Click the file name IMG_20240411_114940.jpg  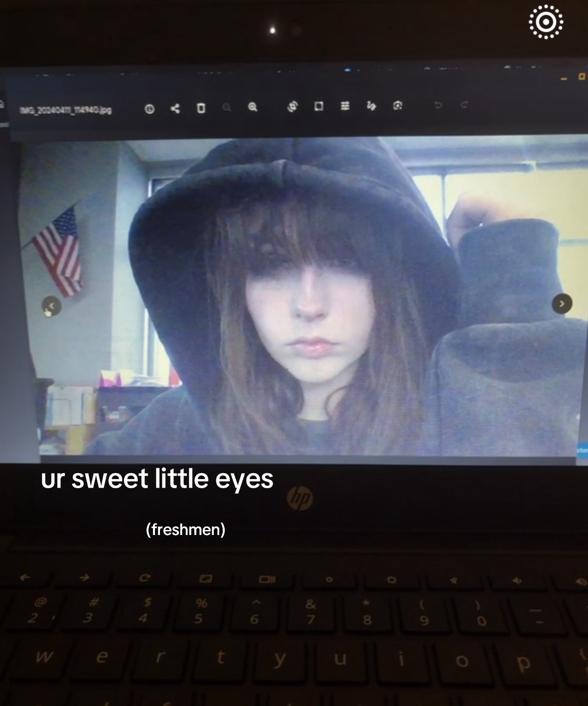pos(65,110)
